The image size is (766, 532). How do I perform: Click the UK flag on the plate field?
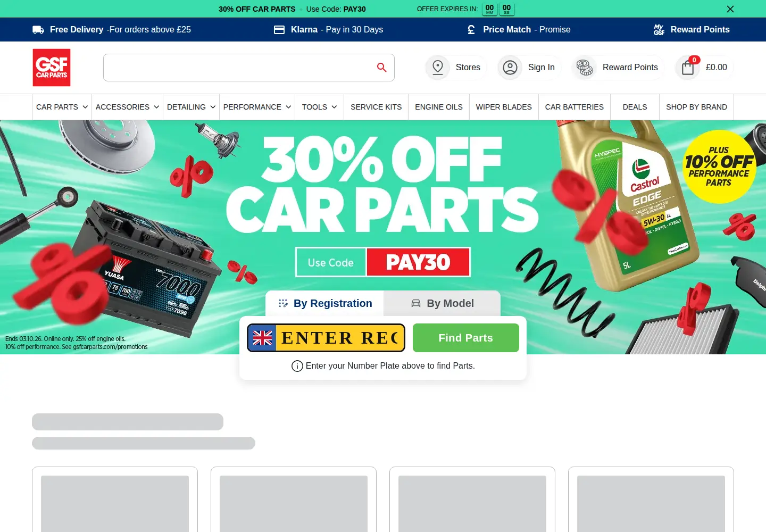(262, 338)
